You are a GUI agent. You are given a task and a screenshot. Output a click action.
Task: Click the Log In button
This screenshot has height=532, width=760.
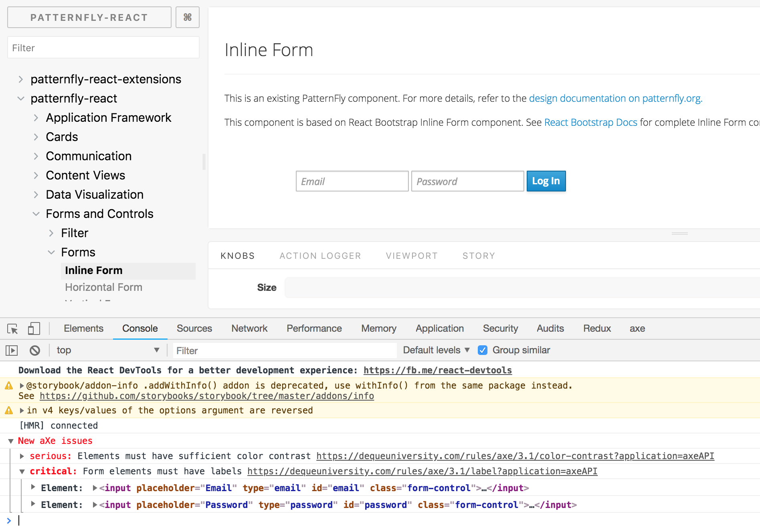pyautogui.click(x=546, y=181)
